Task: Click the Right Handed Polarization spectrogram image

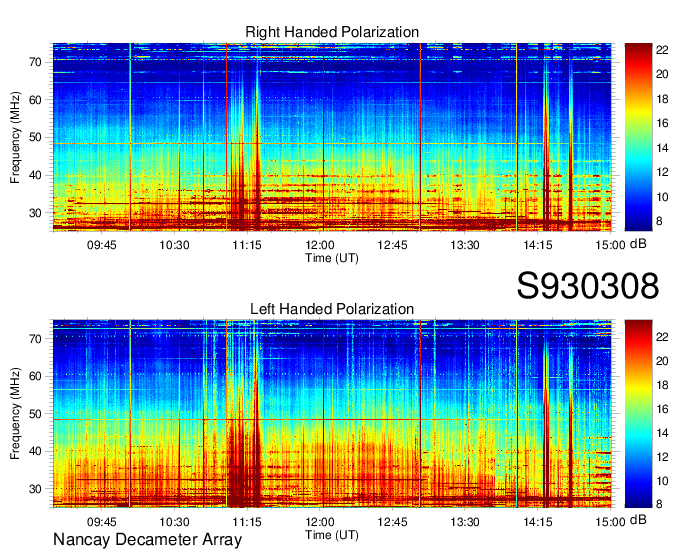Action: [x=332, y=137]
